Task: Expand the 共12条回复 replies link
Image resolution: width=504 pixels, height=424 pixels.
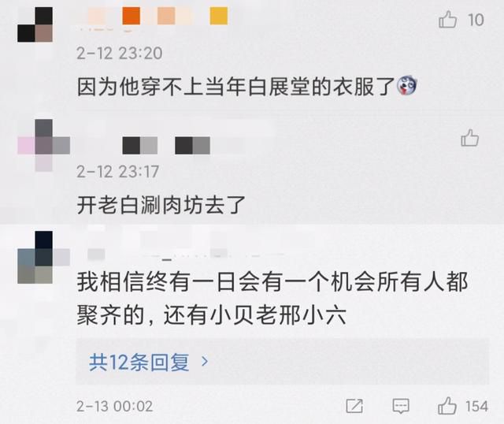Action: [139, 363]
